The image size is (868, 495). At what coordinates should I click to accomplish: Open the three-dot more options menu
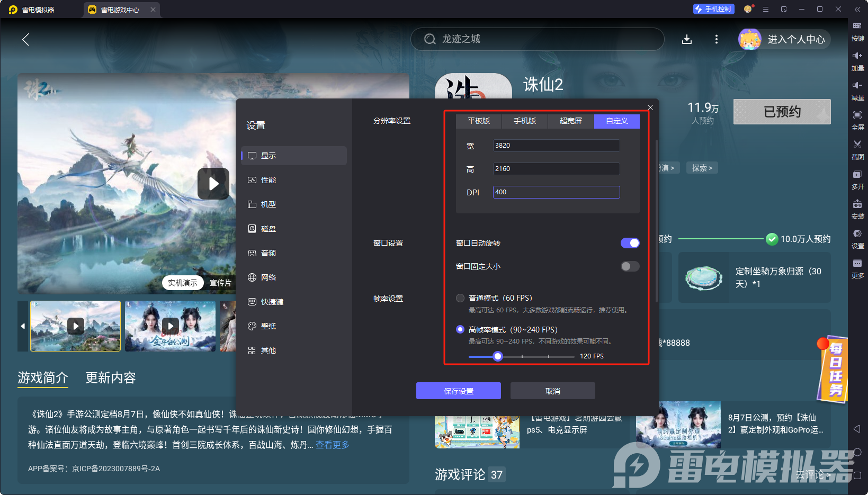[716, 39]
